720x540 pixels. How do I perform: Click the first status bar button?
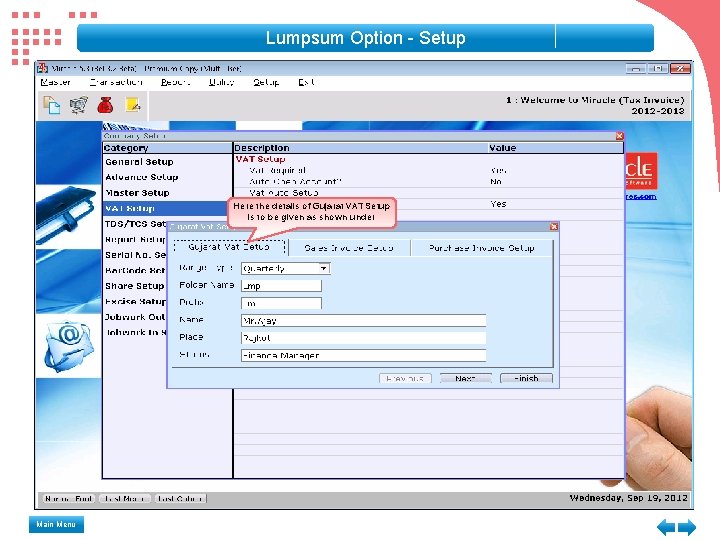pyautogui.click(x=69, y=499)
